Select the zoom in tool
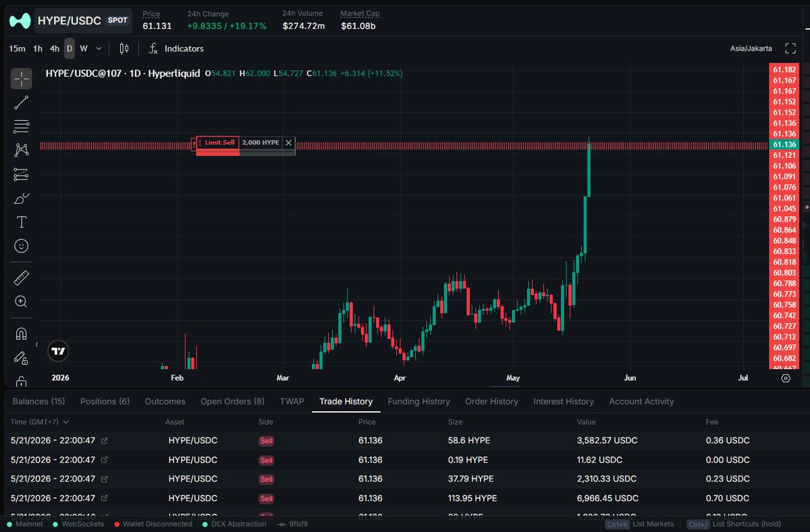810x532 pixels. coord(21,302)
